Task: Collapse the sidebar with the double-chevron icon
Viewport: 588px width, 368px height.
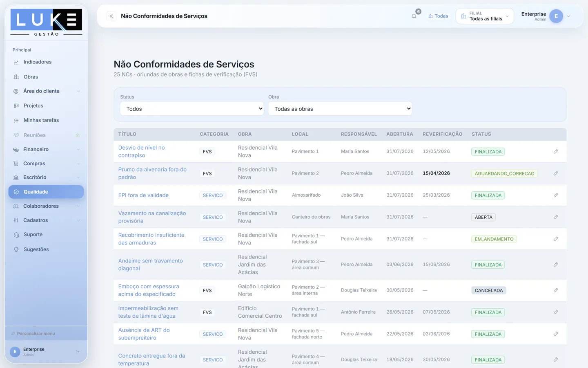Action: [111, 16]
